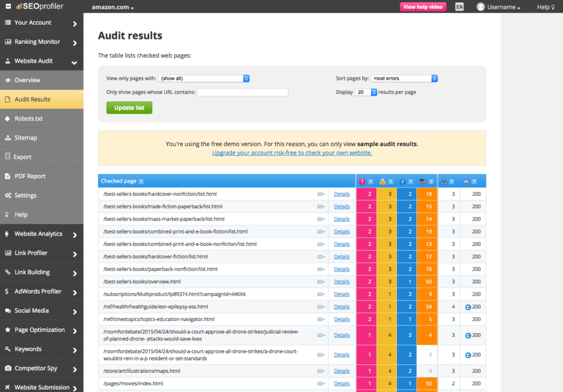Click the Competitor Spy camera icon
This screenshot has width=563, height=392.
coord(8,368)
